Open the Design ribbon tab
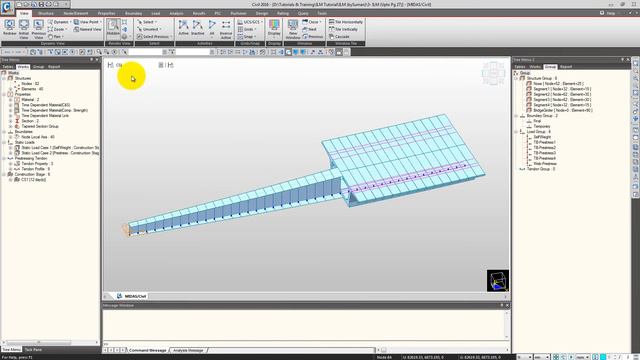This screenshot has height=360, width=640. [x=262, y=13]
